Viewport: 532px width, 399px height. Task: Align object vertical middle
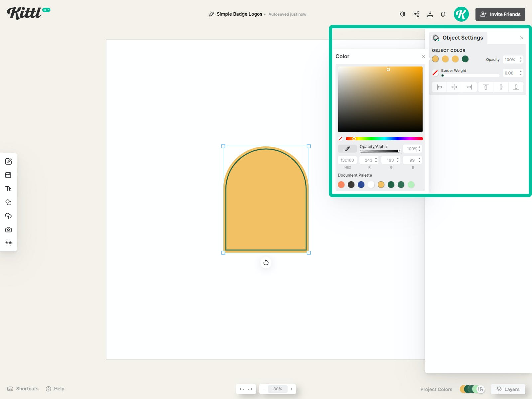point(501,87)
